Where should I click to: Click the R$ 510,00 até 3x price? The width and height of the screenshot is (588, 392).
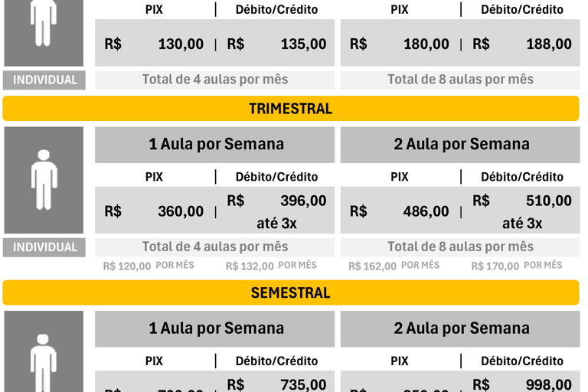[x=522, y=211]
